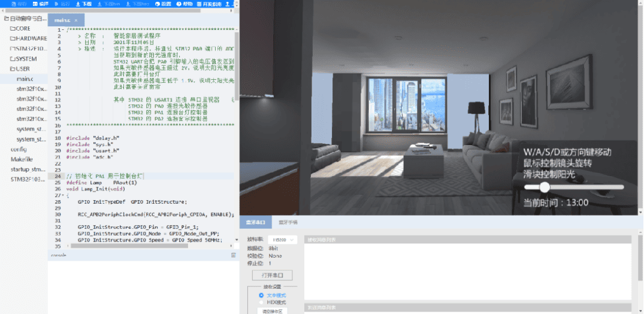The image size is (644, 314).
Task: Fold the Lamp_Init function at line 27
Action: click(x=62, y=195)
